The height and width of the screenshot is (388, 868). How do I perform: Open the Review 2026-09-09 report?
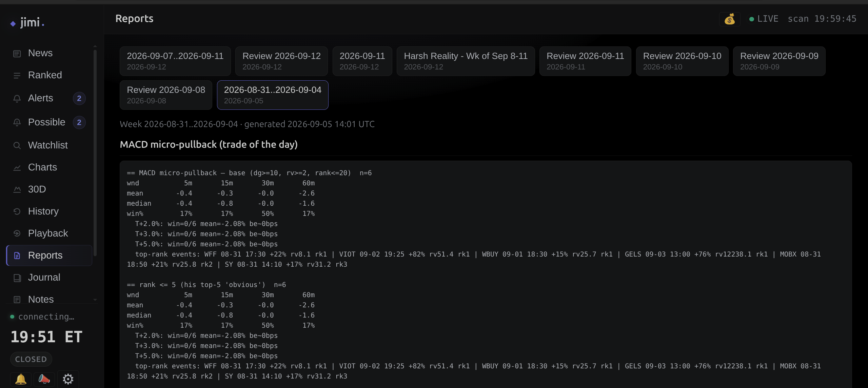click(779, 61)
